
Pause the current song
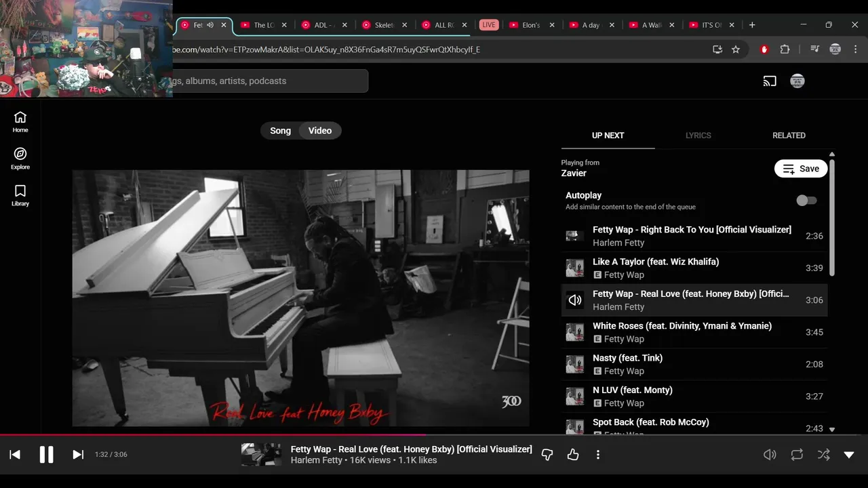click(46, 455)
